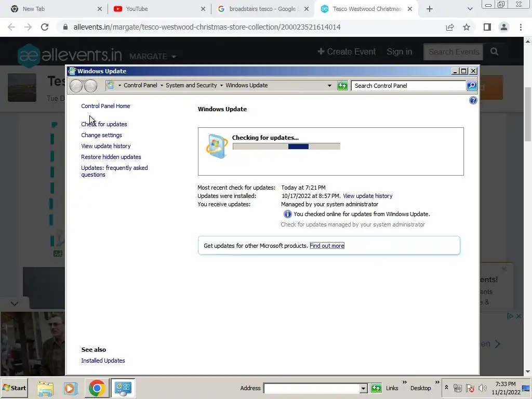
Task: Click the Search Events field on allevents.in
Action: (x=453, y=52)
